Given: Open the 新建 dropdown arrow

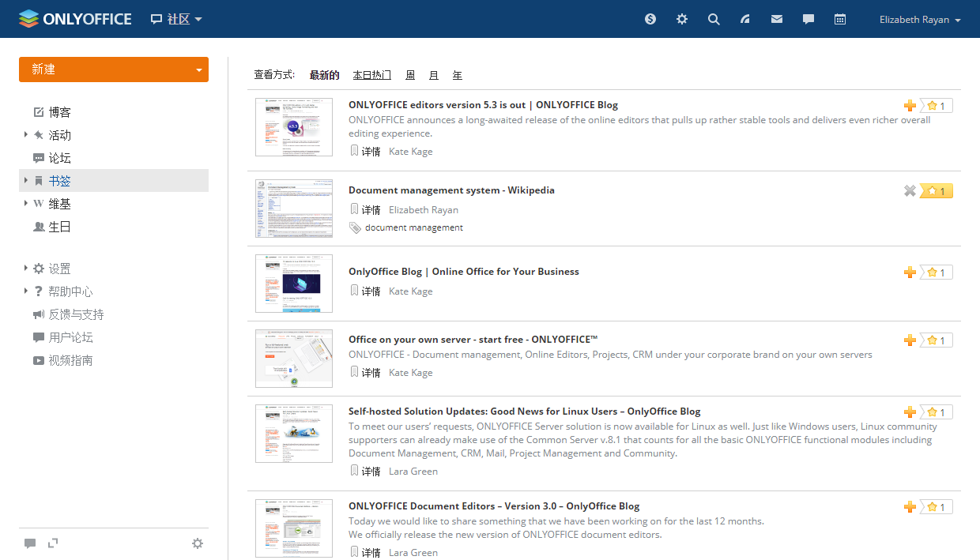Looking at the screenshot, I should coord(198,70).
